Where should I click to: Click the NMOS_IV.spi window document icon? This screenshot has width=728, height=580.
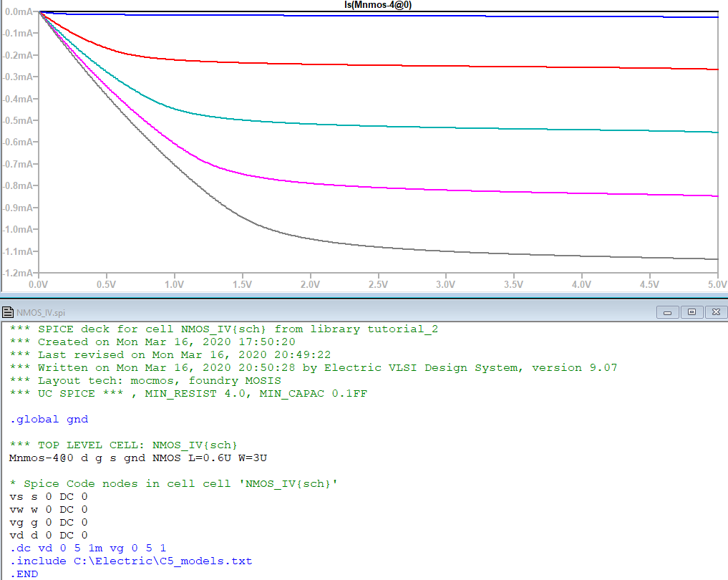(x=8, y=312)
